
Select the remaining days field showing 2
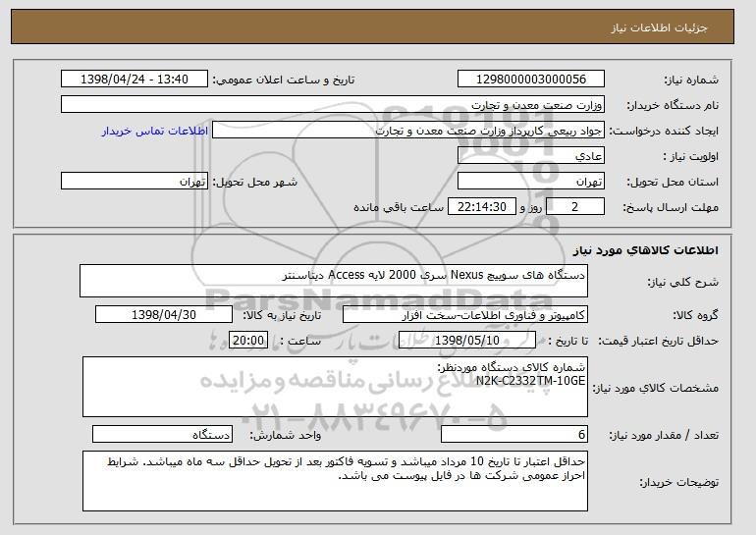pos(574,207)
